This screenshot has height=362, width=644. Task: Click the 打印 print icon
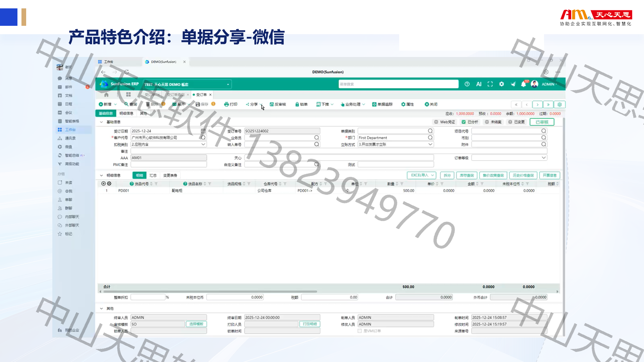226,104
